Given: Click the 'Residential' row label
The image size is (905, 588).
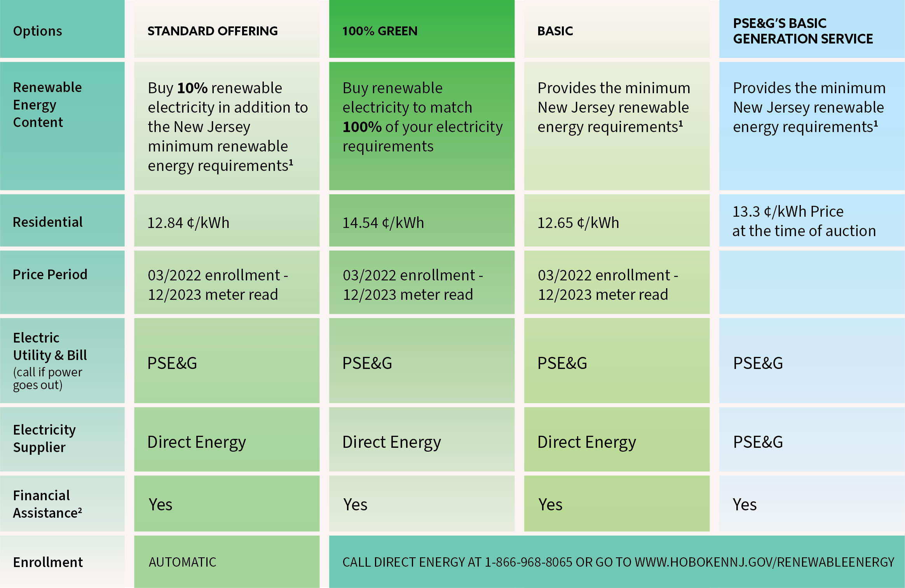Looking at the screenshot, I should (62, 220).
